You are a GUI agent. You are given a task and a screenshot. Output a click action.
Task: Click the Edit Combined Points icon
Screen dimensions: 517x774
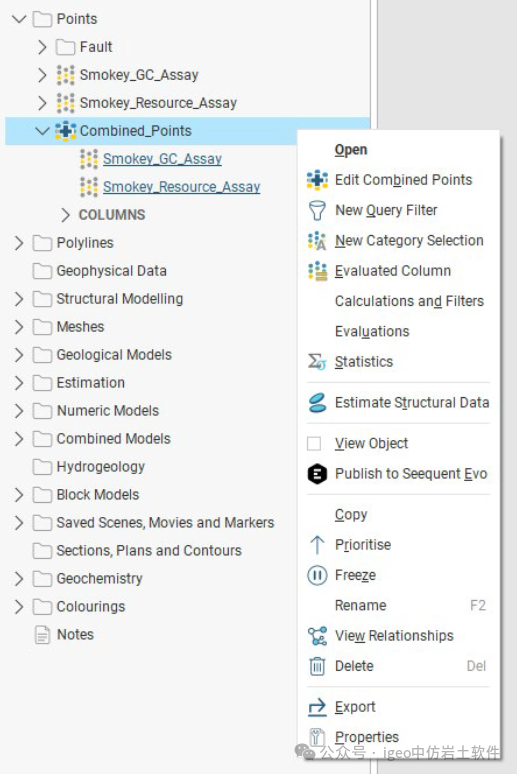coord(317,180)
